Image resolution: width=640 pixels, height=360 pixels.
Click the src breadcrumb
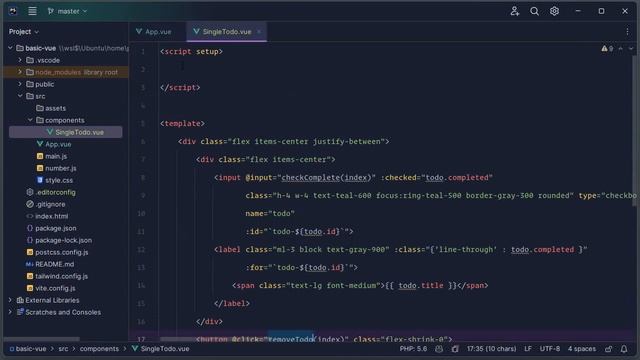[63, 349]
